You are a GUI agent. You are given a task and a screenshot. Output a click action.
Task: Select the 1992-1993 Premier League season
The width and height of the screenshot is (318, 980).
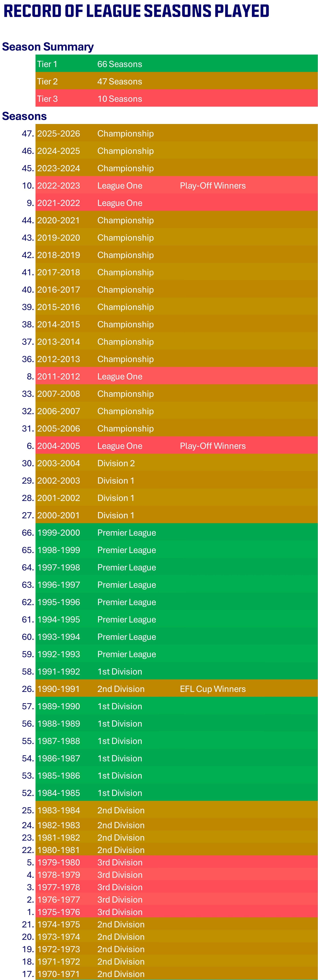click(177, 654)
